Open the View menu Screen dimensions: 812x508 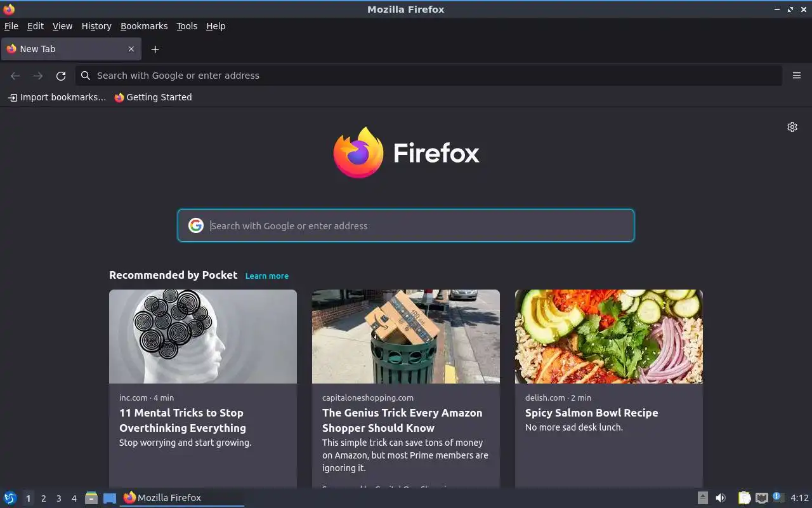click(x=62, y=26)
